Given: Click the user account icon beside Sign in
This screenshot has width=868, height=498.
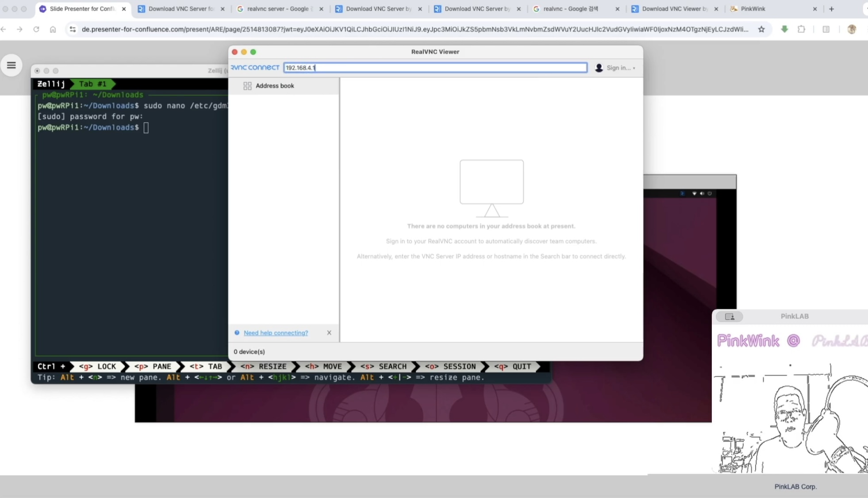Looking at the screenshot, I should pyautogui.click(x=599, y=68).
